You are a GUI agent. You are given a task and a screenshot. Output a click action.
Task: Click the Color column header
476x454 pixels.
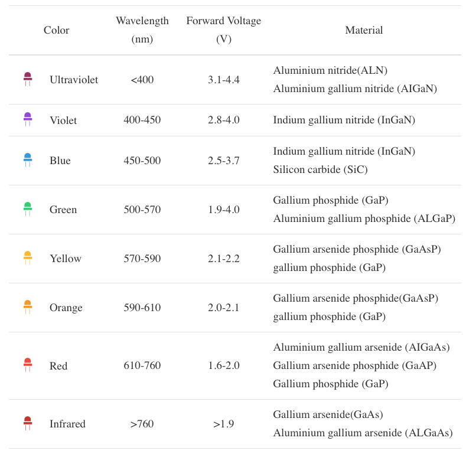point(57,30)
